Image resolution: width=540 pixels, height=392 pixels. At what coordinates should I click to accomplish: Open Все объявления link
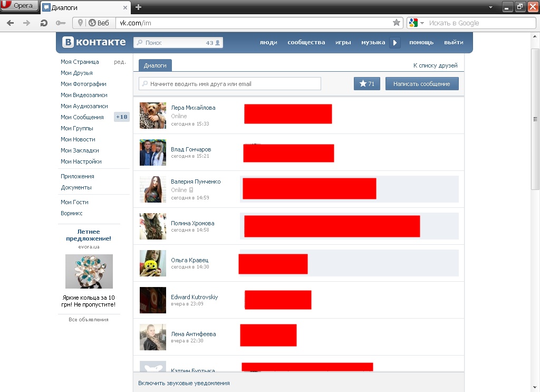pyautogui.click(x=89, y=319)
